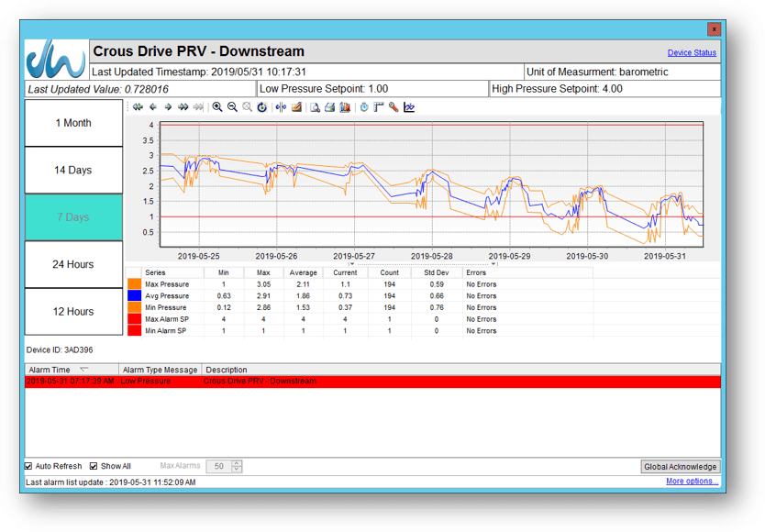Click the circular refresh chart icon
Viewport: 765px width, 532px height.
[x=262, y=107]
